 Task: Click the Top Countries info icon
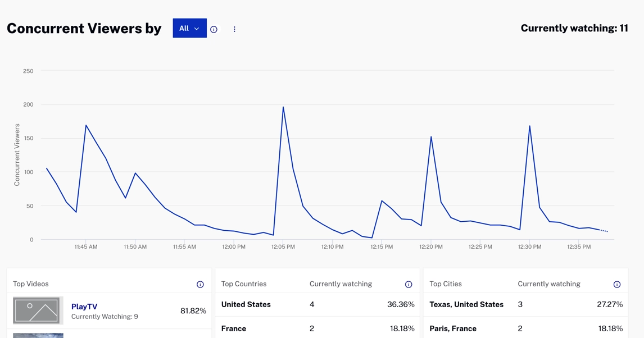(409, 285)
